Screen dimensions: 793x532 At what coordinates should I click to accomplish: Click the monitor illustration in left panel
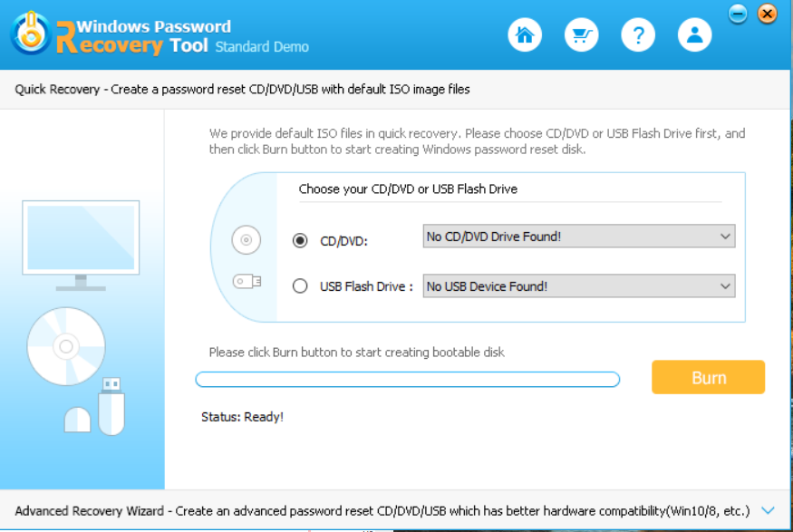click(81, 246)
